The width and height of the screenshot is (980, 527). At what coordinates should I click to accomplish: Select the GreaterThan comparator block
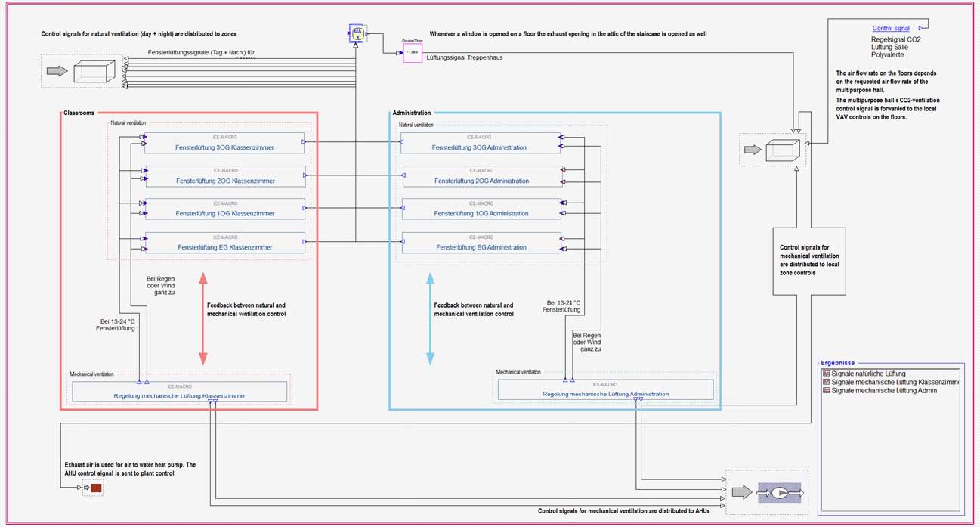(412, 52)
